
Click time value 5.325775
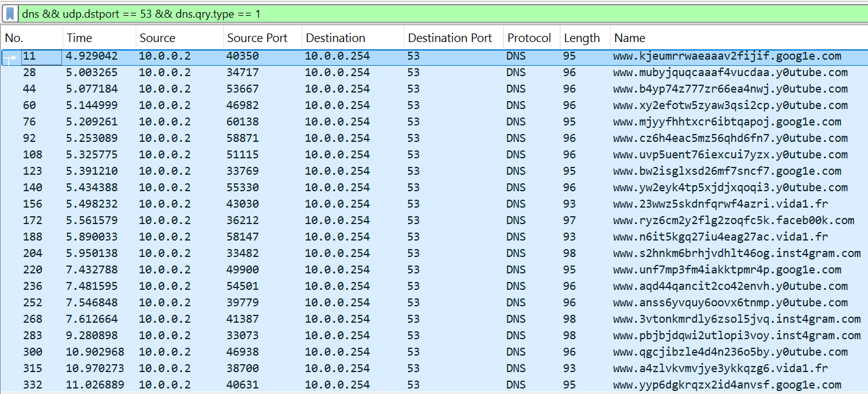92,155
